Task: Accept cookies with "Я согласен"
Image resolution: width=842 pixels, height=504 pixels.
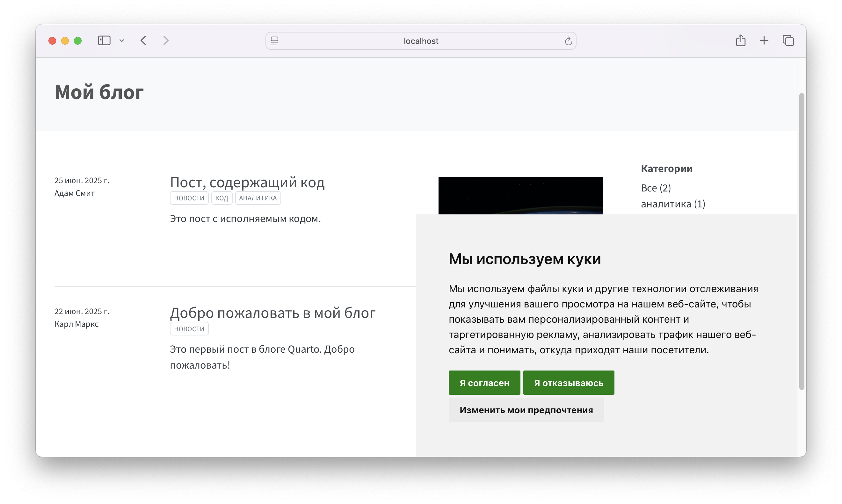Action: (484, 383)
